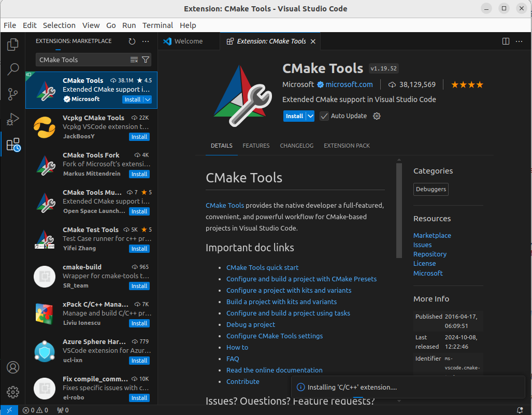Open Source Control view

pos(13,94)
